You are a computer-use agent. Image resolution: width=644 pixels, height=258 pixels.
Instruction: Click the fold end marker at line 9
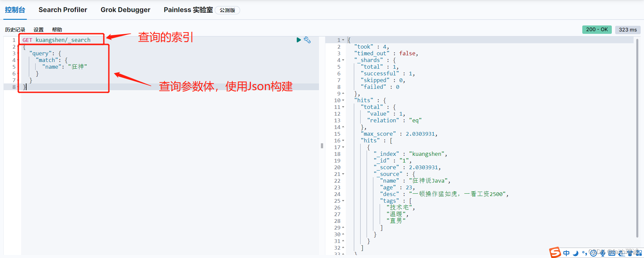(343, 94)
